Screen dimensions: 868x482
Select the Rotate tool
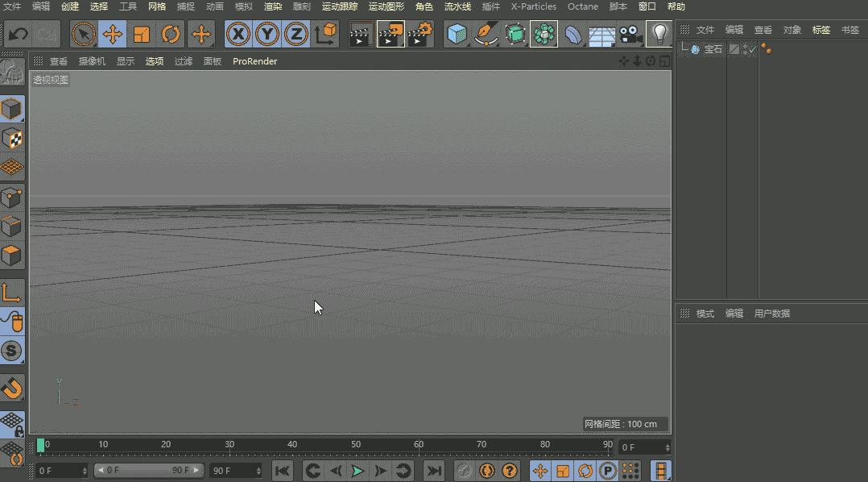[171, 34]
